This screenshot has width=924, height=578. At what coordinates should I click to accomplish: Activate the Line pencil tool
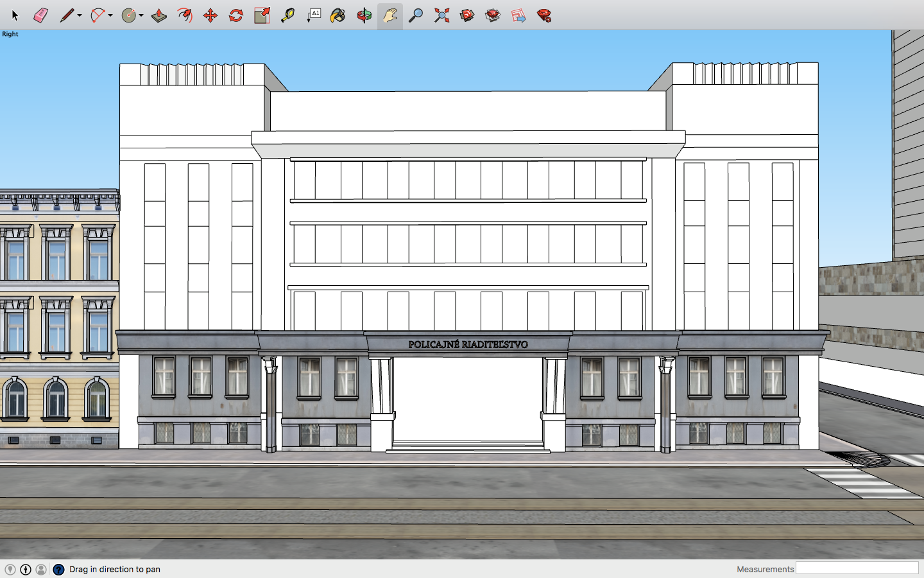67,15
